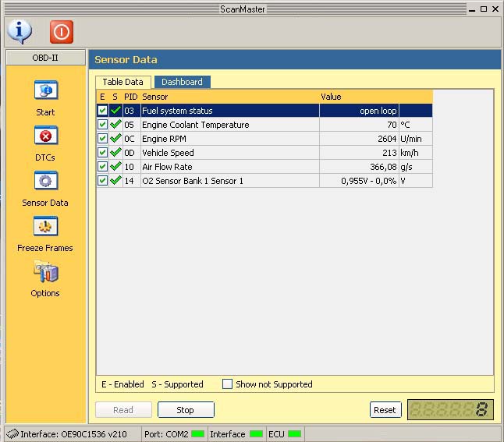Click the Interface OE90C1536 v210 status text
504x442 pixels.
click(x=73, y=434)
